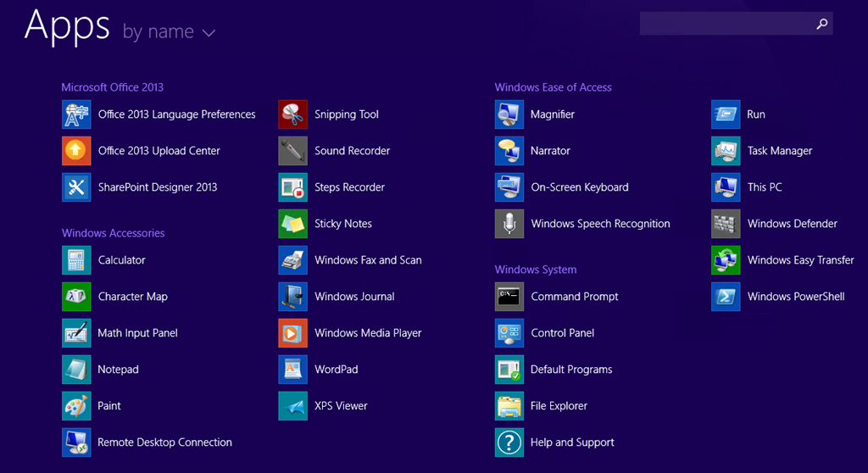Click the 'Task Manager' label text
Image resolution: width=868 pixels, height=473 pixels.
780,151
